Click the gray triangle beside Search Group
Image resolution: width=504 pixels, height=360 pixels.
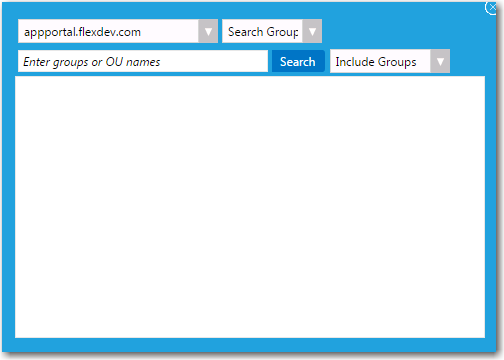coord(312,31)
